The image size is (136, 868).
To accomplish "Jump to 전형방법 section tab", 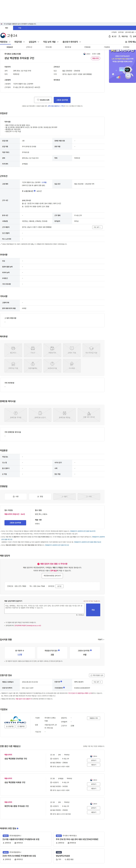I will (x=88, y=47).
